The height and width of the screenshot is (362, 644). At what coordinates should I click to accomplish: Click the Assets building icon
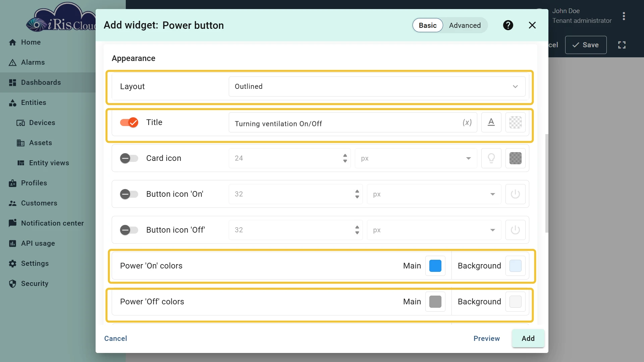pyautogui.click(x=20, y=143)
